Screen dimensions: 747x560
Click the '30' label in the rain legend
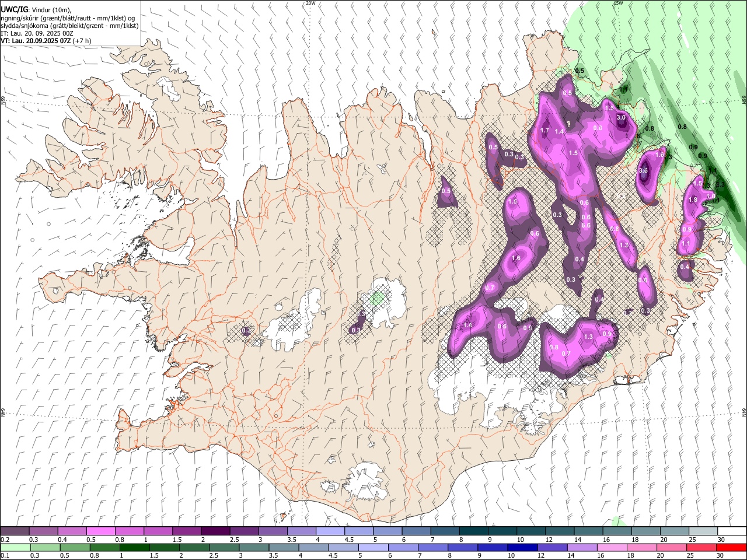point(721,556)
